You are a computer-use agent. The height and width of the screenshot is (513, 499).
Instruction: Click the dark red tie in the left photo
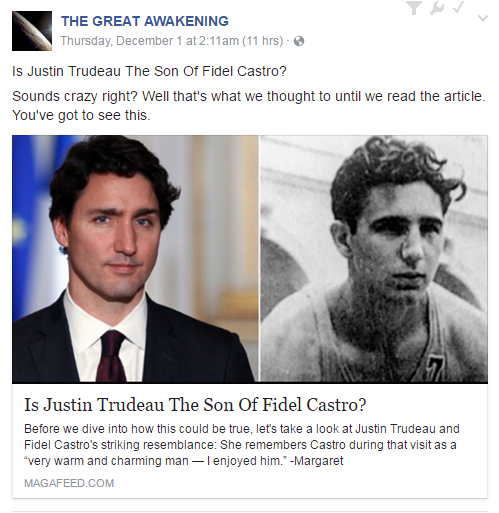tap(111, 356)
